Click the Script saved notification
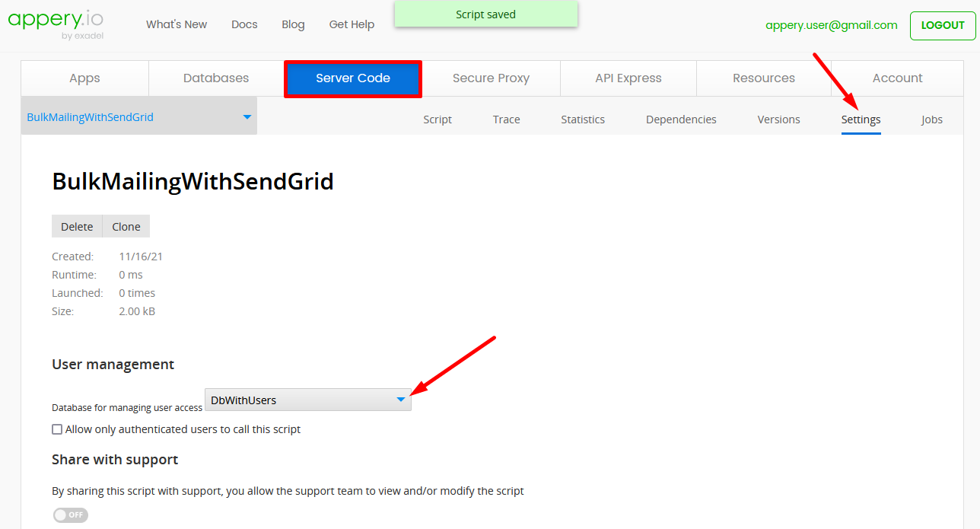This screenshot has width=980, height=529. click(486, 14)
